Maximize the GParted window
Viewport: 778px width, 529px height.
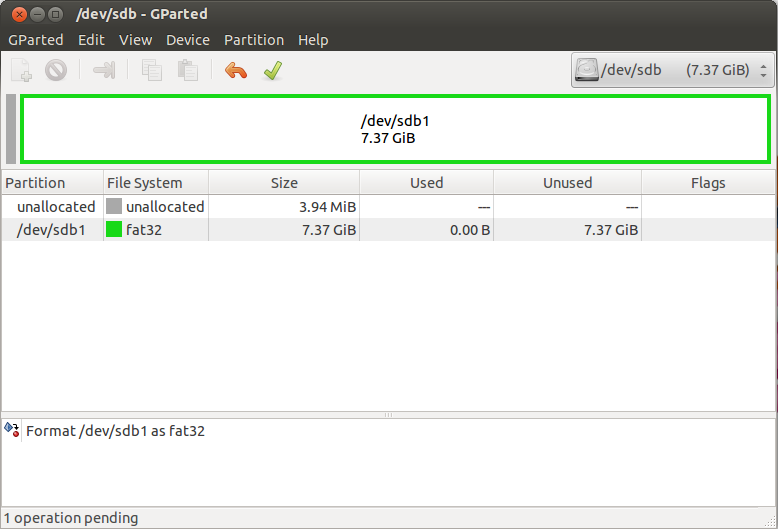pos(55,14)
